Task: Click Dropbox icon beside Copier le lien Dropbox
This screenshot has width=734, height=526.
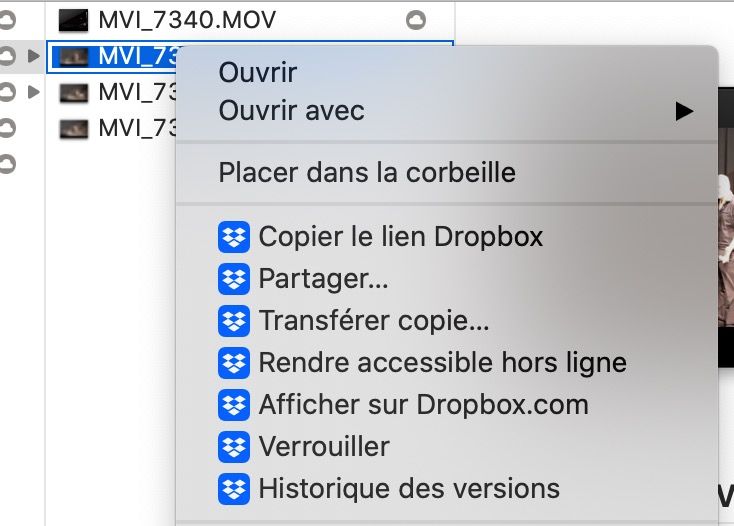Action: pos(233,238)
